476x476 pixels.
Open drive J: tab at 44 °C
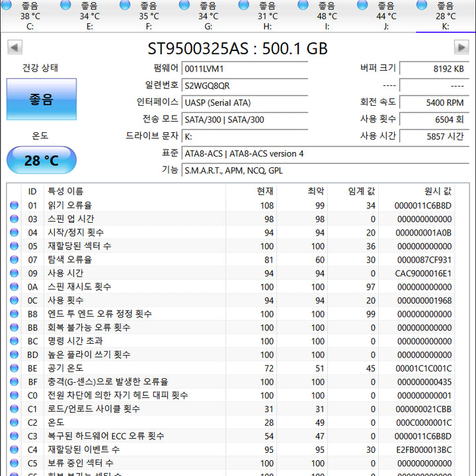[x=386, y=16]
